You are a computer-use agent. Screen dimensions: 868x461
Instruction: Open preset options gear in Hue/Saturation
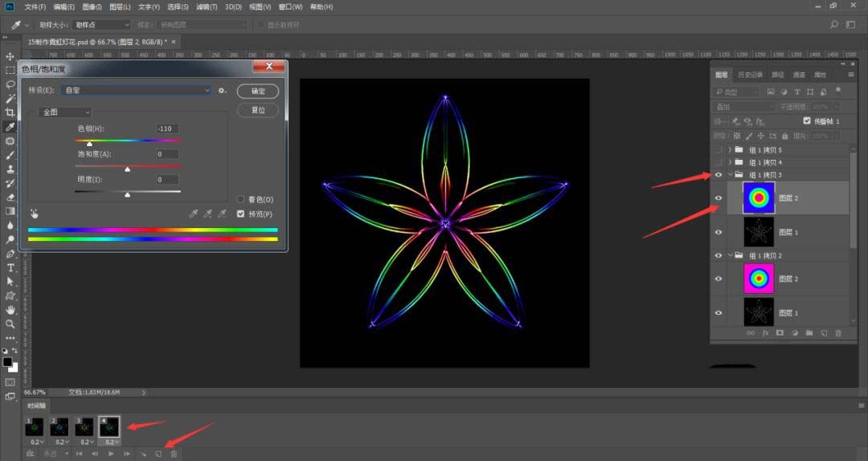pos(222,90)
